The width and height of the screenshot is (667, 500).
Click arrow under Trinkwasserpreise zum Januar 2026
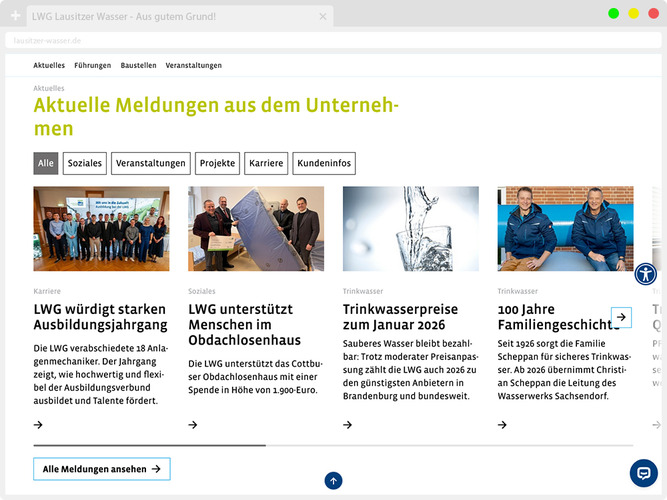[348, 425]
